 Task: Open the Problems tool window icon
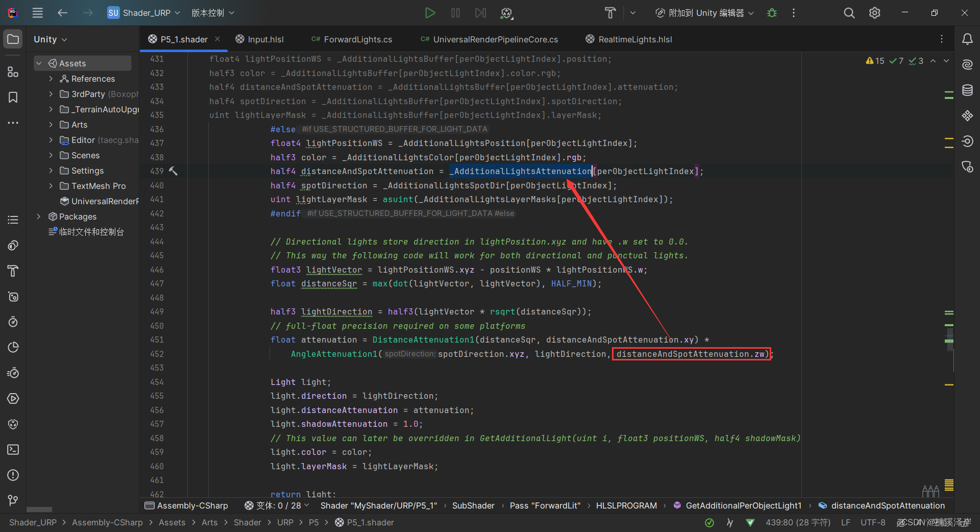click(x=13, y=475)
